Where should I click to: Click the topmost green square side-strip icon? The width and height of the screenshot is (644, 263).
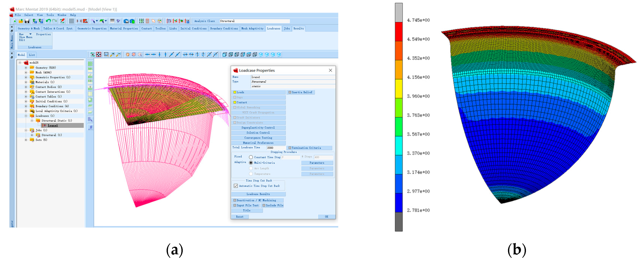click(90, 64)
